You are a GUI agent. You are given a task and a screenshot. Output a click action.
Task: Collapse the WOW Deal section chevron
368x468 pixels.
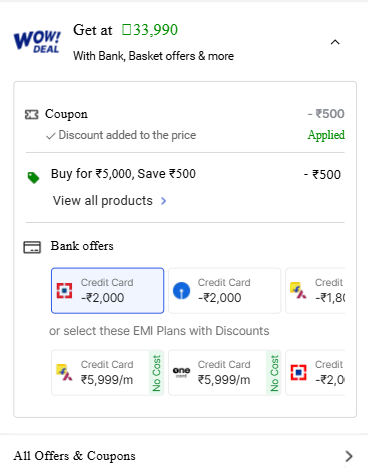[335, 42]
